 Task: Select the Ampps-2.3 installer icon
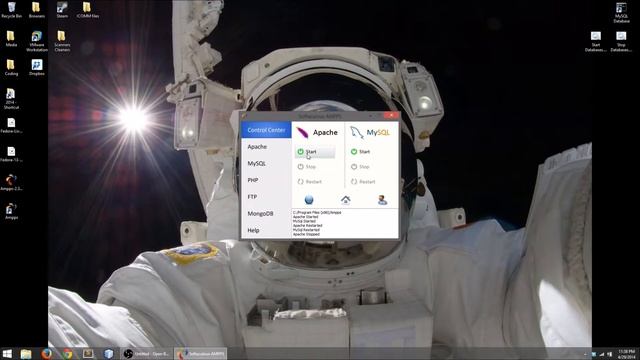[11, 182]
